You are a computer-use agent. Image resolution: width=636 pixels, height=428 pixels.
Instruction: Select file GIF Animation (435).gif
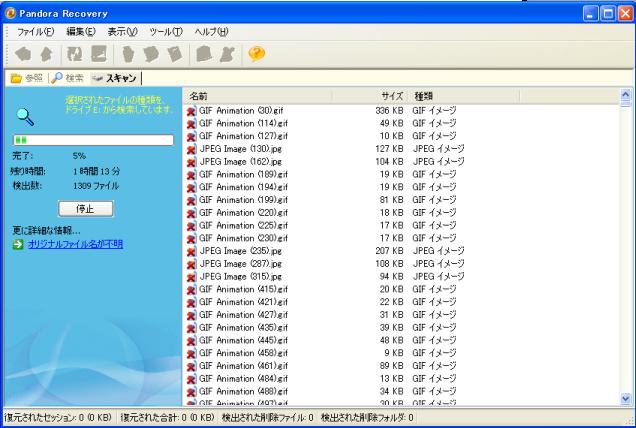tap(243, 328)
